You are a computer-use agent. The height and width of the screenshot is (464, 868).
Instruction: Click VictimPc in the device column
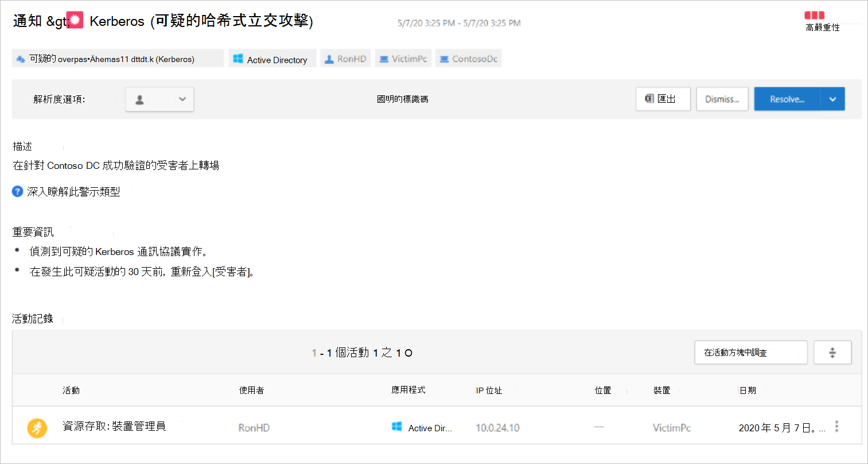coord(672,428)
